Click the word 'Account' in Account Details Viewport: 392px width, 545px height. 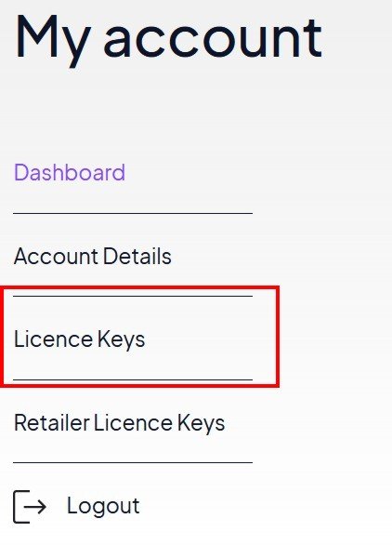coord(57,256)
